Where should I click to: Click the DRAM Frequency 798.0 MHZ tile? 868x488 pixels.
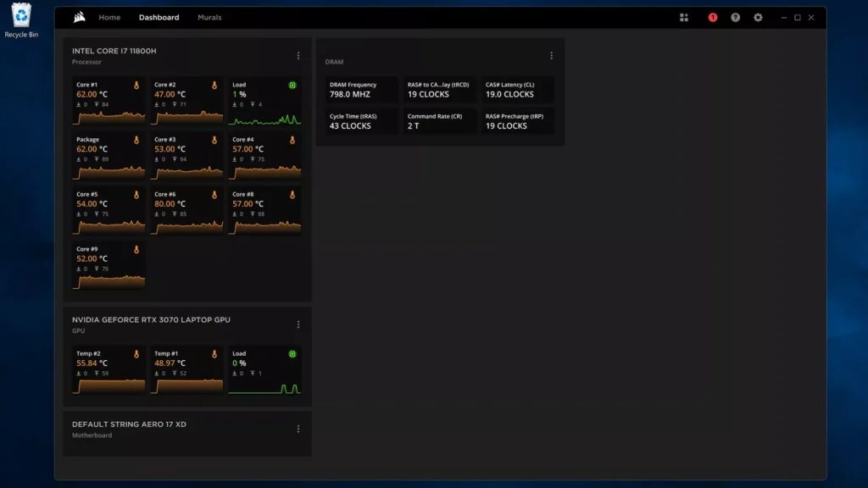[361, 90]
